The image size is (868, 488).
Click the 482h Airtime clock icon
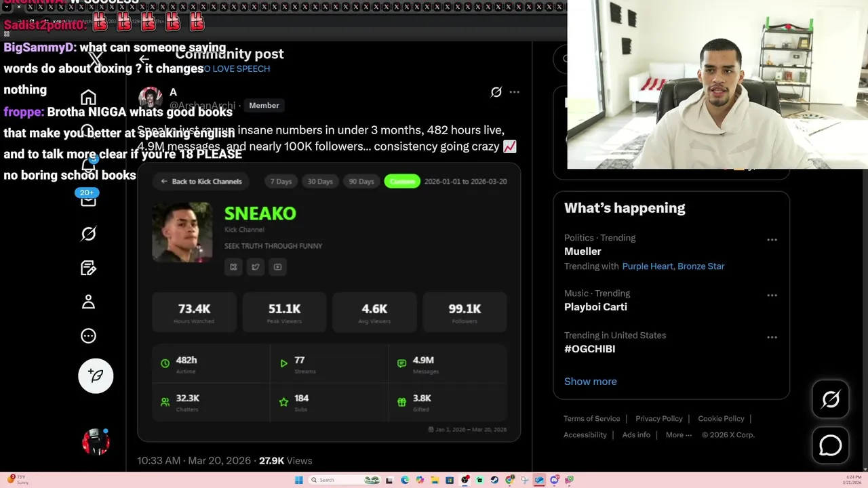pos(165,364)
